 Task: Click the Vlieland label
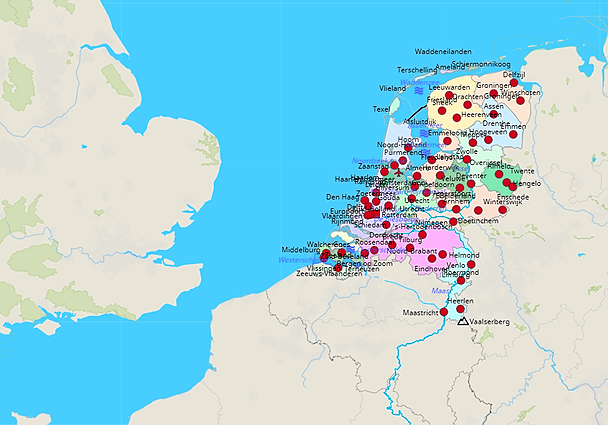393,88
